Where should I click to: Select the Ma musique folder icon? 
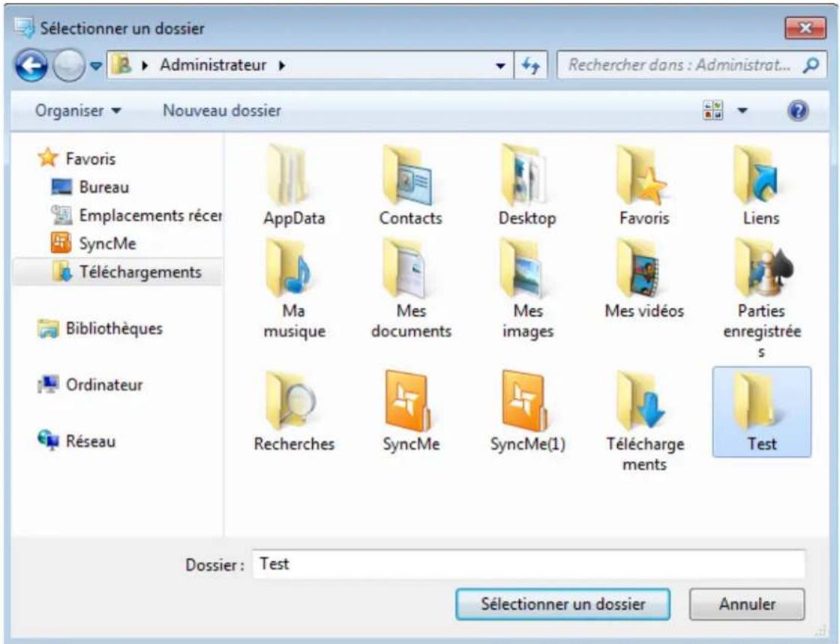click(x=289, y=268)
